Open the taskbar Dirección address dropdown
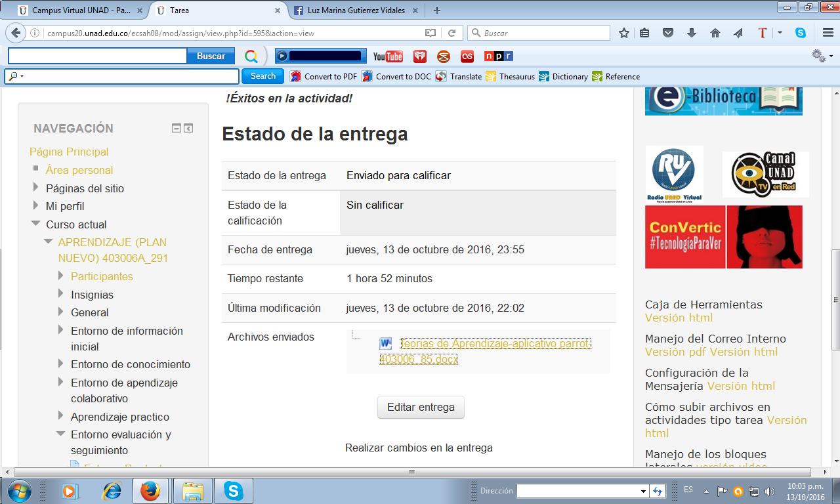 644,491
